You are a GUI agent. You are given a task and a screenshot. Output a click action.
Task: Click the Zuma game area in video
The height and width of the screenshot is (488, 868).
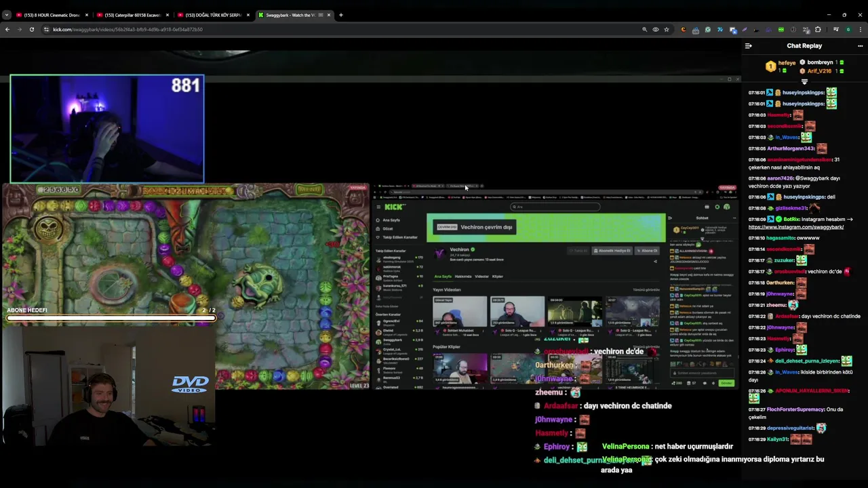tap(185, 286)
